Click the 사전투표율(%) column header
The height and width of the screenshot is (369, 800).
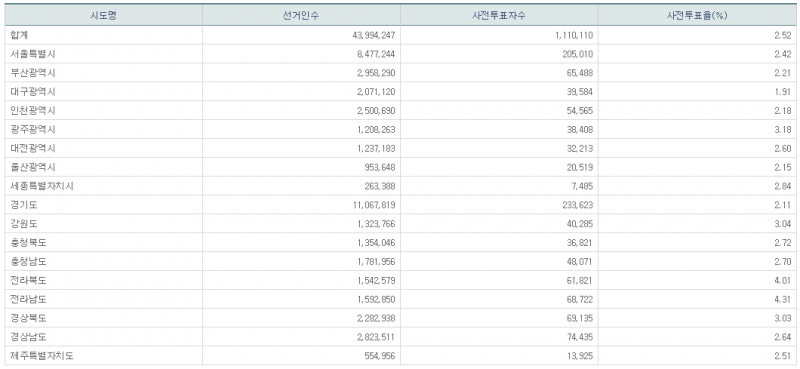click(x=696, y=15)
